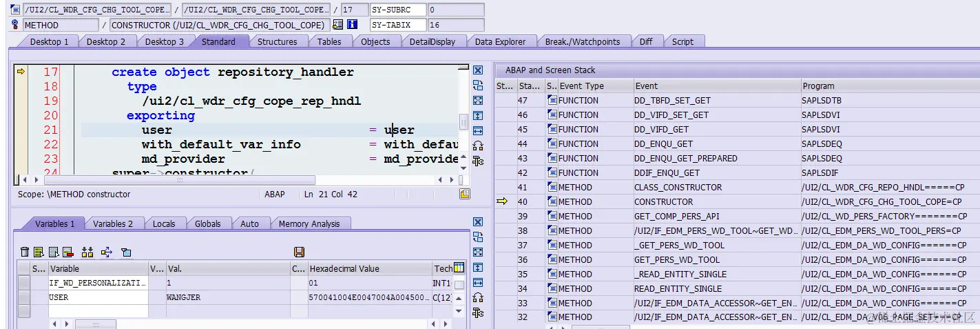Click blue info icon next to CONSTRUCTOR field
Viewport: 980px width, 329px height.
352,25
